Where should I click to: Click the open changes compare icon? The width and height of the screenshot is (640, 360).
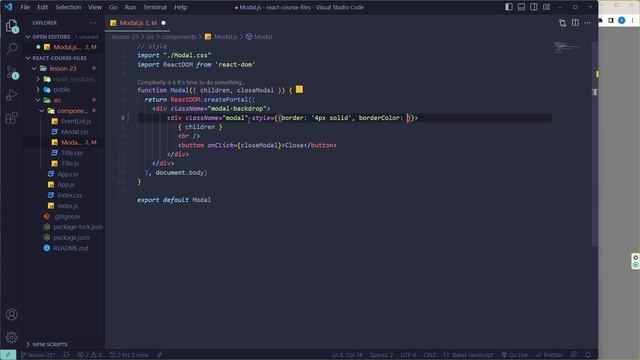click(x=562, y=23)
